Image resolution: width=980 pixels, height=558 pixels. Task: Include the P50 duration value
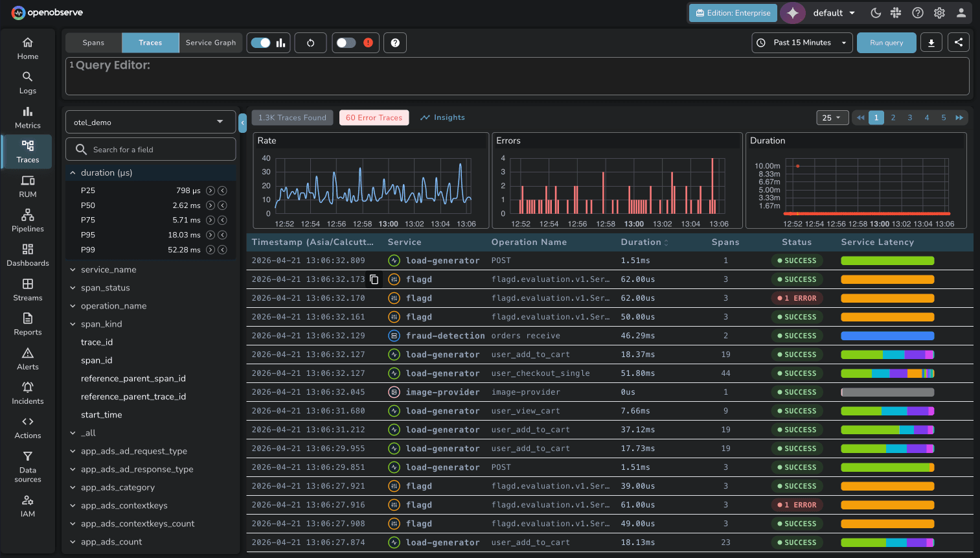211,205
